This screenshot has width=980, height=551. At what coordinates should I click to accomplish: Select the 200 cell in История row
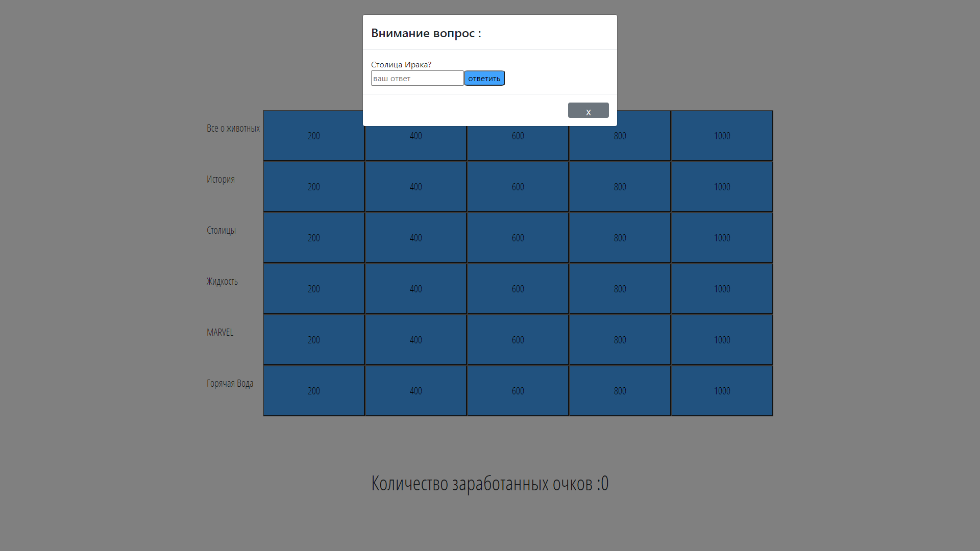click(x=314, y=187)
